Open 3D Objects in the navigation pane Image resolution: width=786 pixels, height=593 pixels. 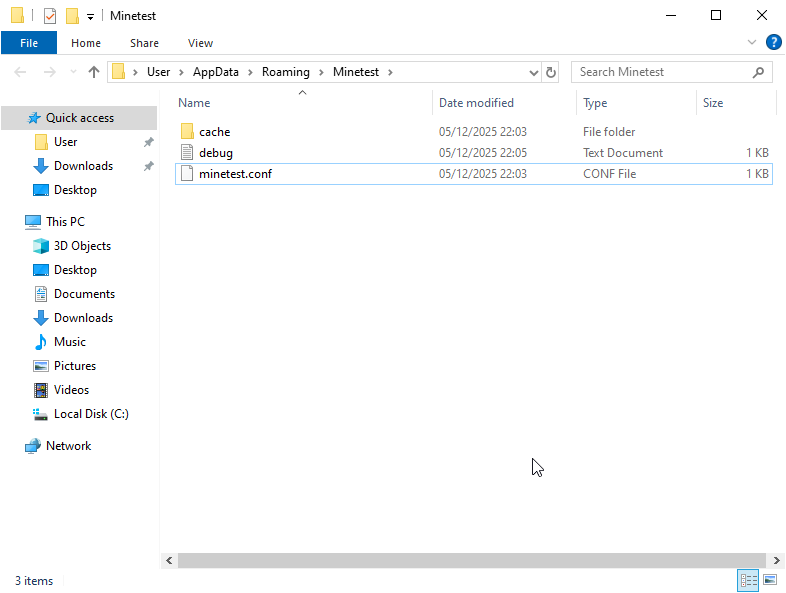82,246
